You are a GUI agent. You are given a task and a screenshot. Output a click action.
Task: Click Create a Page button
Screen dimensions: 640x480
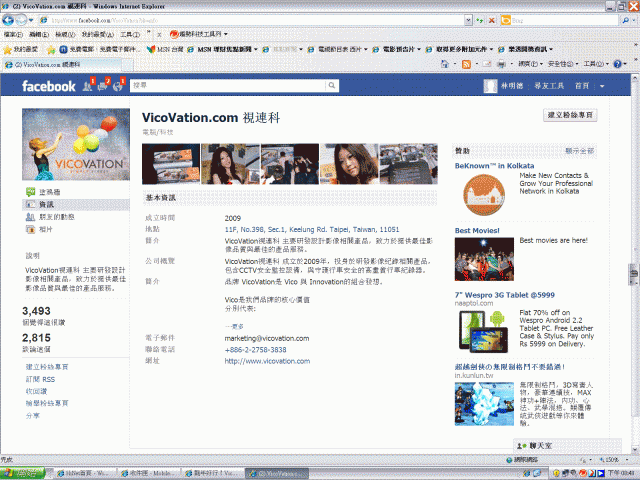pyautogui.click(x=570, y=115)
